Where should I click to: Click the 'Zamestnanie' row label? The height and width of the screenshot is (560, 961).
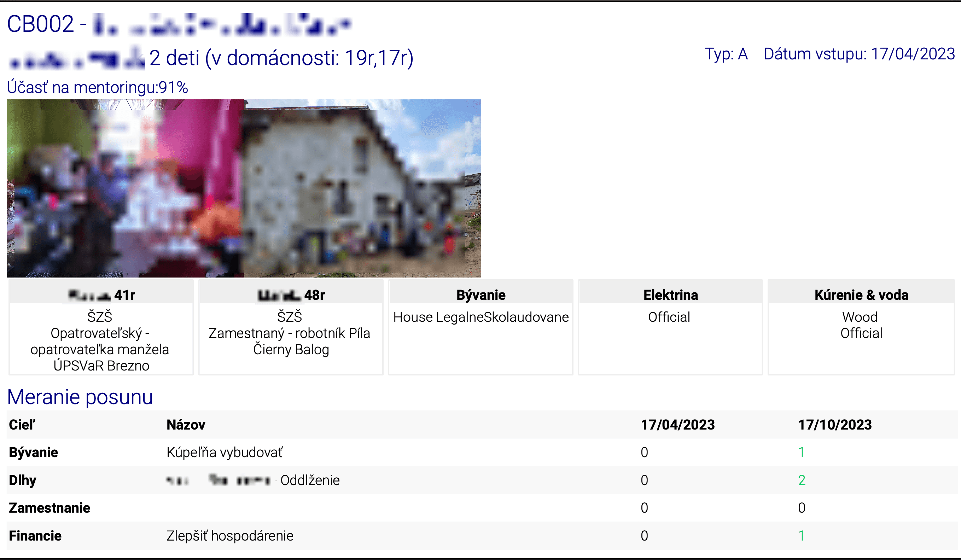tap(49, 508)
